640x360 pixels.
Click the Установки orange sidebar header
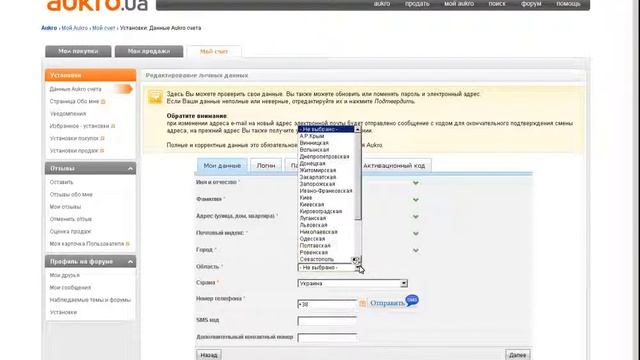coord(90,75)
